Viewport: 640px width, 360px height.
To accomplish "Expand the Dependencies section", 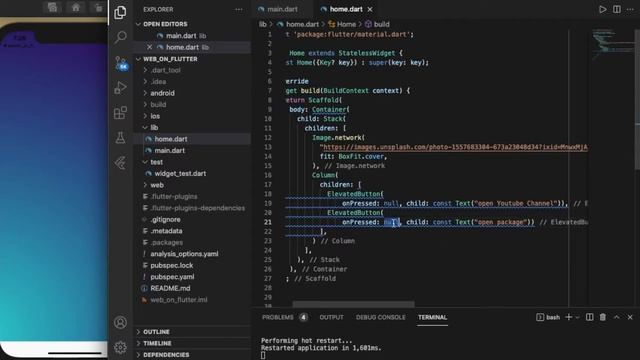I will tap(166, 355).
